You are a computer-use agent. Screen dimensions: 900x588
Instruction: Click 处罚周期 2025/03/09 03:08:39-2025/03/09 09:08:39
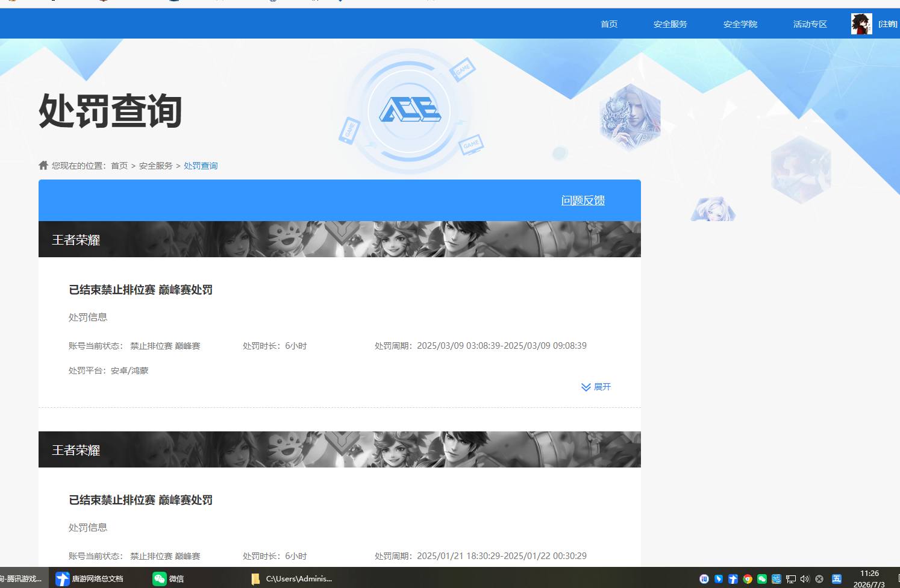click(x=481, y=346)
